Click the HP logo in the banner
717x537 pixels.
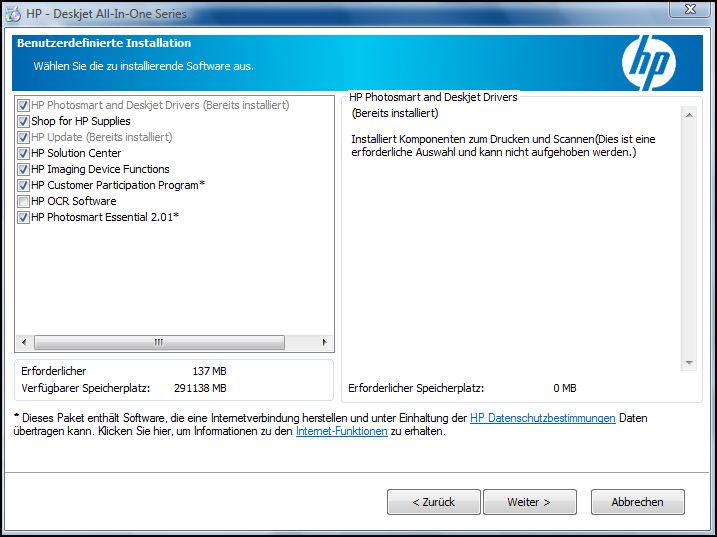[x=648, y=63]
